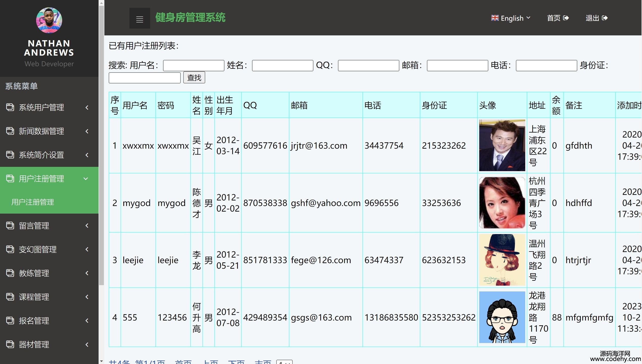Click the 健身房管理系统 title
Screen dimensions: 642x364
pos(190,18)
